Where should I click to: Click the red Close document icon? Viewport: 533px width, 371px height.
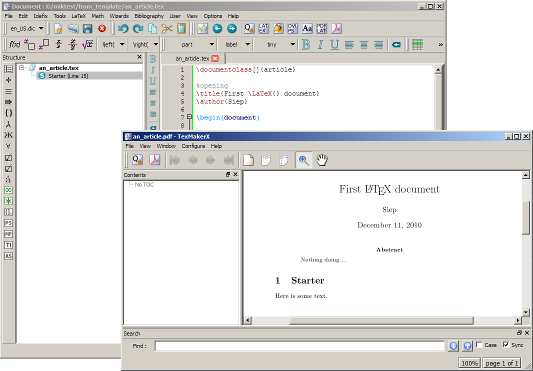pyautogui.click(x=102, y=29)
